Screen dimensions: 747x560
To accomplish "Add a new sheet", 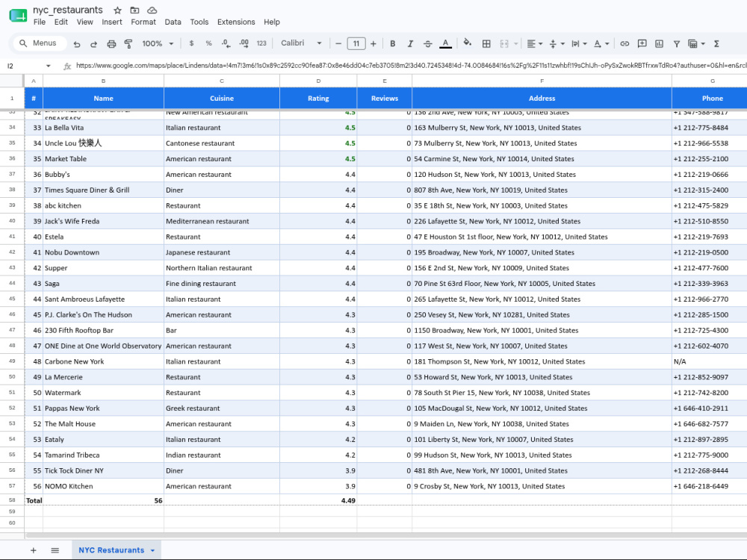I will (x=34, y=550).
